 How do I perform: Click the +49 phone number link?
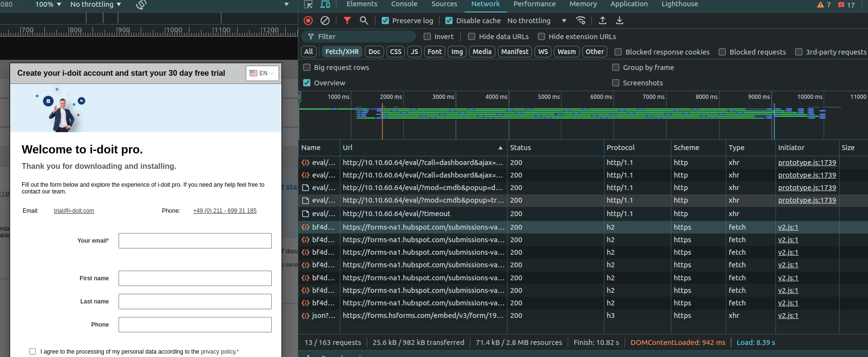[225, 211]
